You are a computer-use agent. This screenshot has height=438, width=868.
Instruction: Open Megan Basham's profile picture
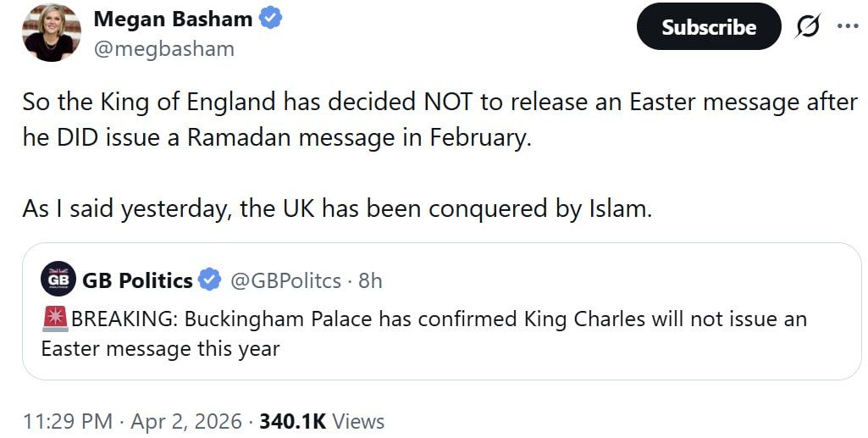point(51,32)
